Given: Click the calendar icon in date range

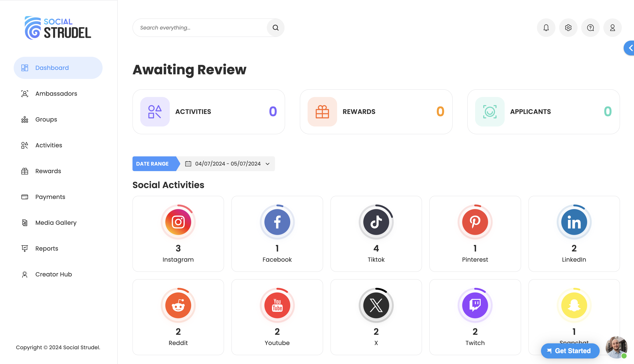Looking at the screenshot, I should point(188,164).
